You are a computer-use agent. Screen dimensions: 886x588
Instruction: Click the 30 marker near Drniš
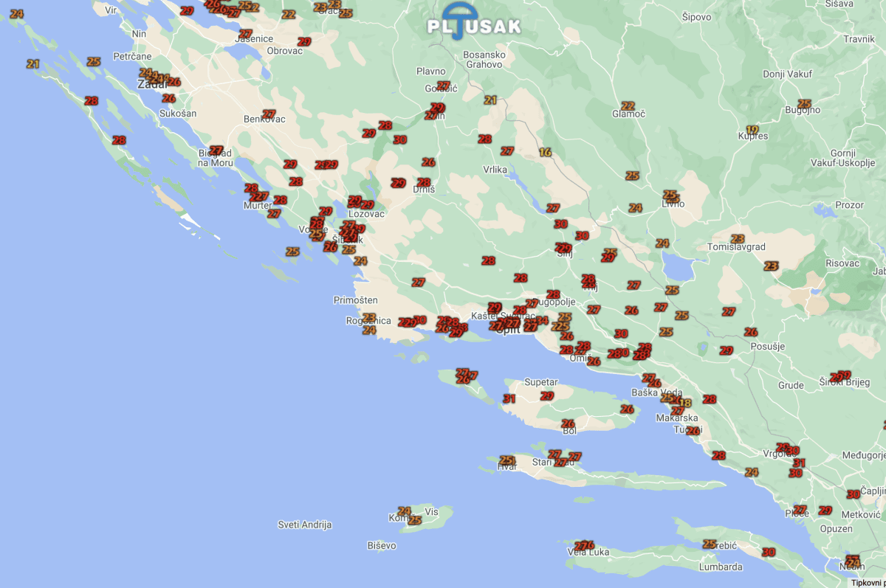pyautogui.click(x=400, y=139)
